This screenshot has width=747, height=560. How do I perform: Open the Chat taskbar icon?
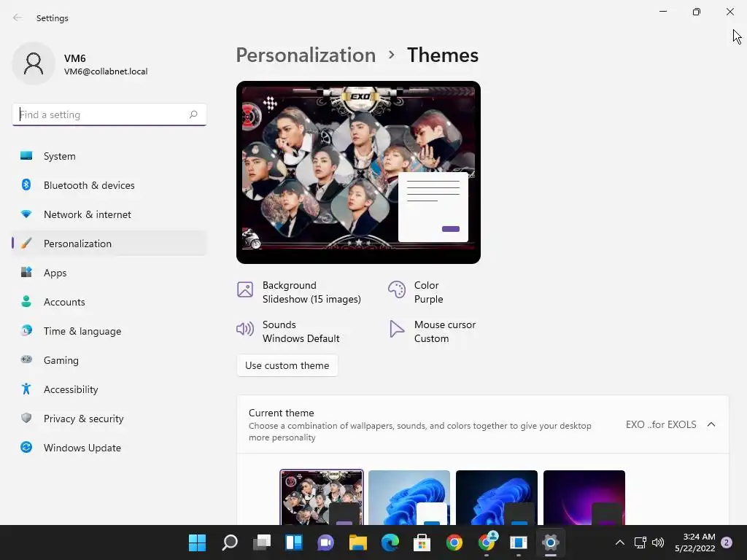pyautogui.click(x=326, y=542)
